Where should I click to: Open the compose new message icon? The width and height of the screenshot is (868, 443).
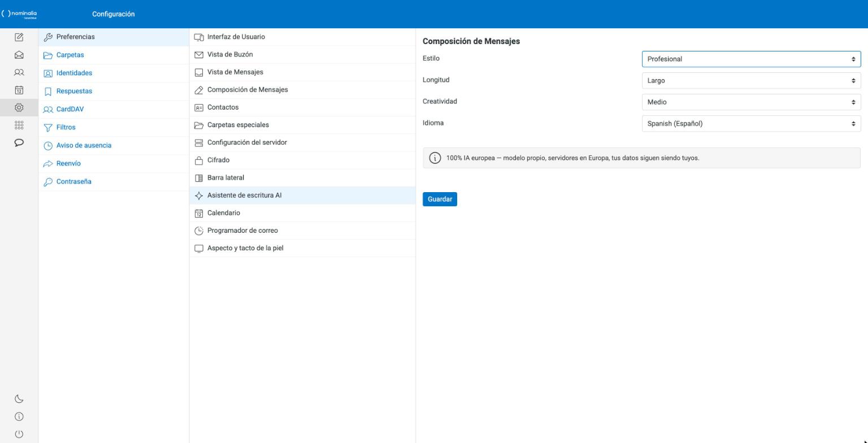(19, 37)
